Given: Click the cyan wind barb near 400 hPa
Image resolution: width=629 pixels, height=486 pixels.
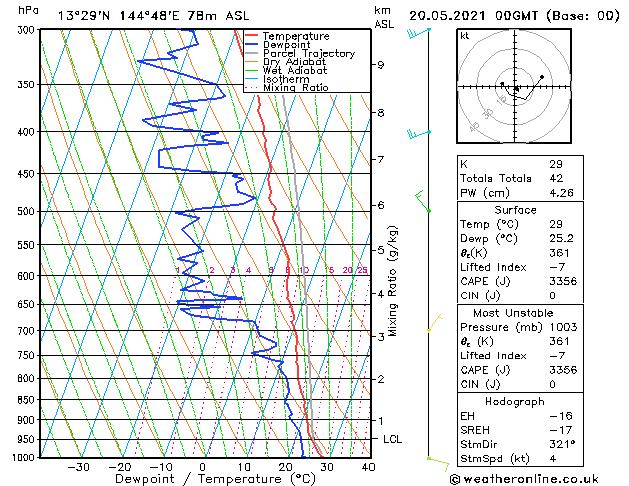Looking at the screenshot, I should point(419,134).
